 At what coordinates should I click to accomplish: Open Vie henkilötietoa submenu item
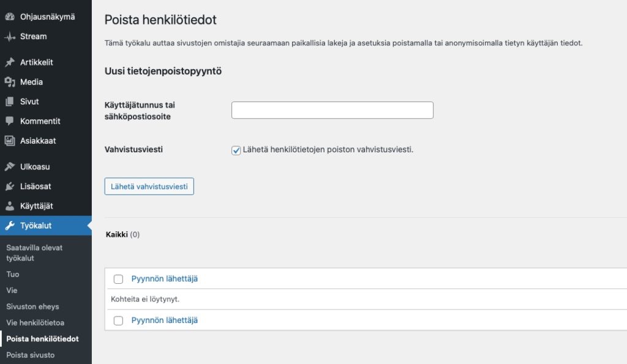35,322
